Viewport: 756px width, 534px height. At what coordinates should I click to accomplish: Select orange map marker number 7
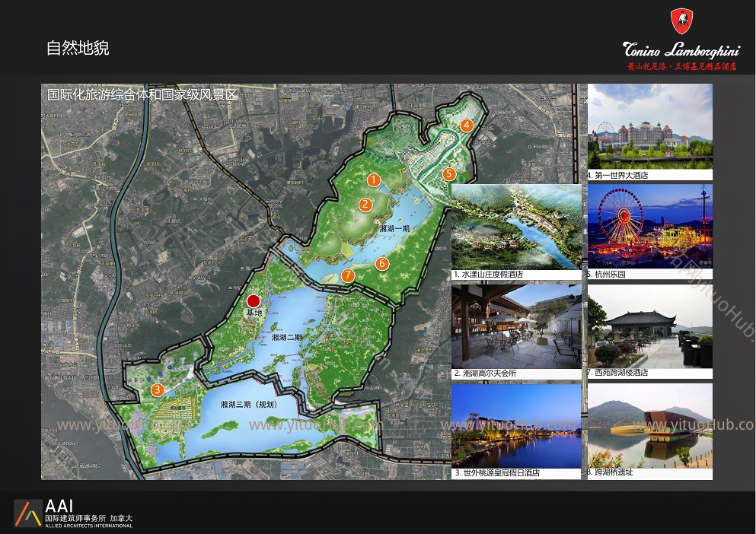(x=348, y=275)
